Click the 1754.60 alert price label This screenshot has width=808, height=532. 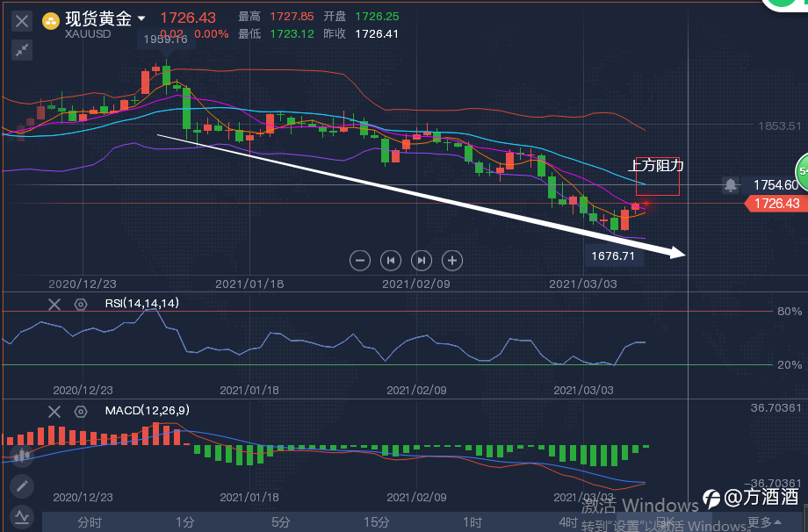[x=775, y=185]
